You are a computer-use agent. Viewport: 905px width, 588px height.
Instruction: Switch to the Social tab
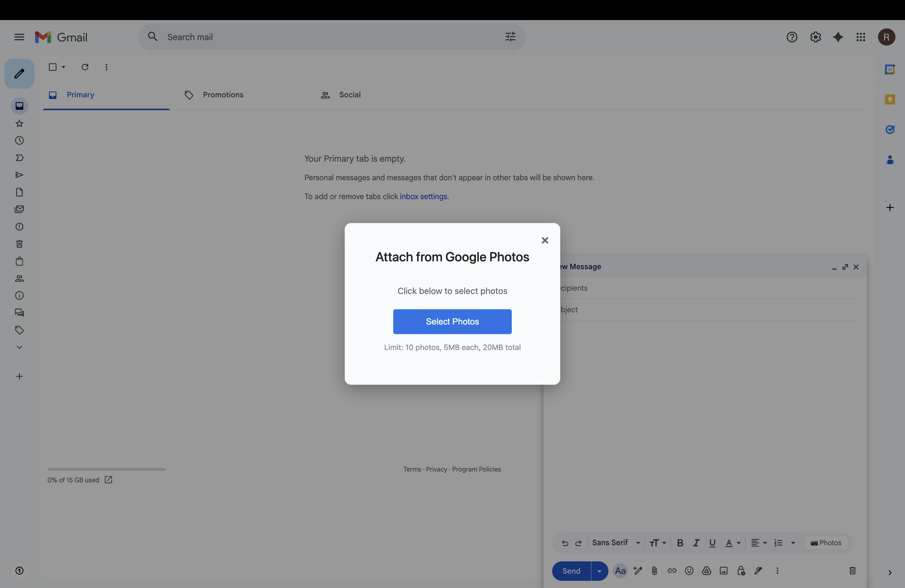350,95
